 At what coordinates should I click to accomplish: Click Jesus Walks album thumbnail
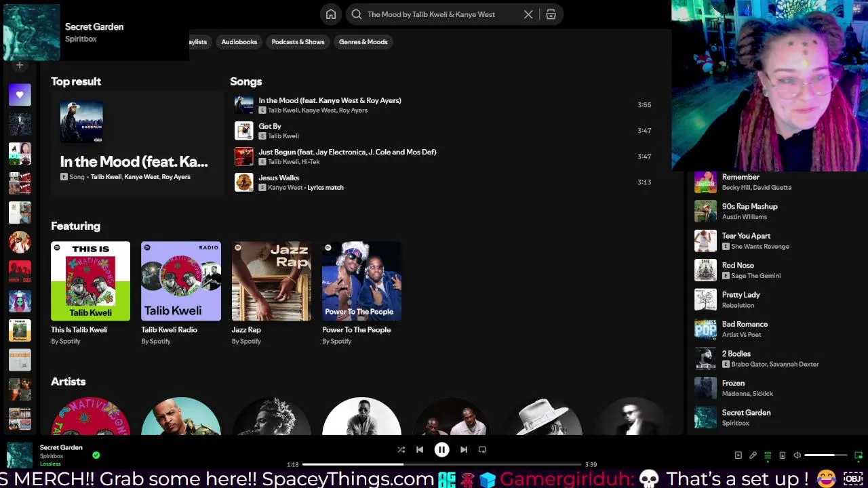(243, 182)
